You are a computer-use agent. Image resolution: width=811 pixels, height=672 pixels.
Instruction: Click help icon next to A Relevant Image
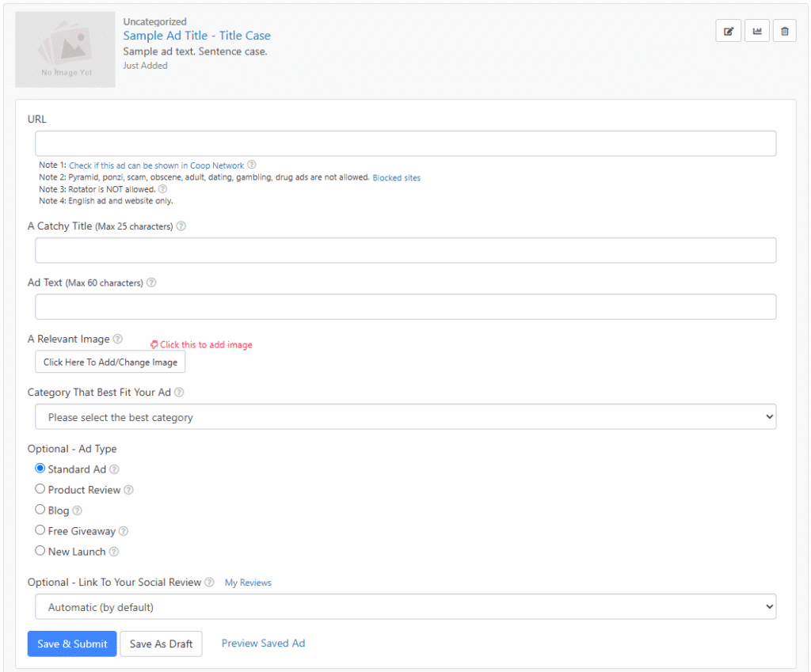coord(118,339)
